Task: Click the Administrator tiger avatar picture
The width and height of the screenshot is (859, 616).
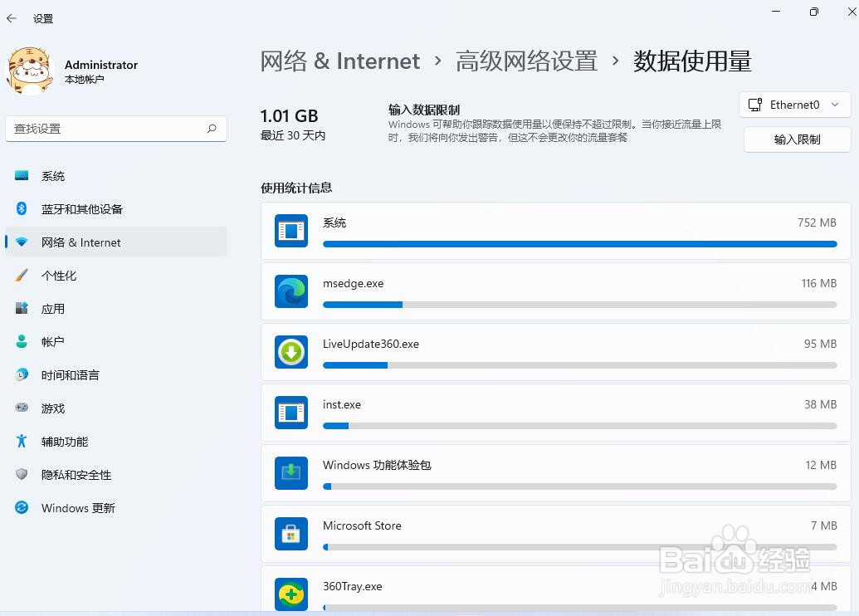Action: (x=30, y=71)
